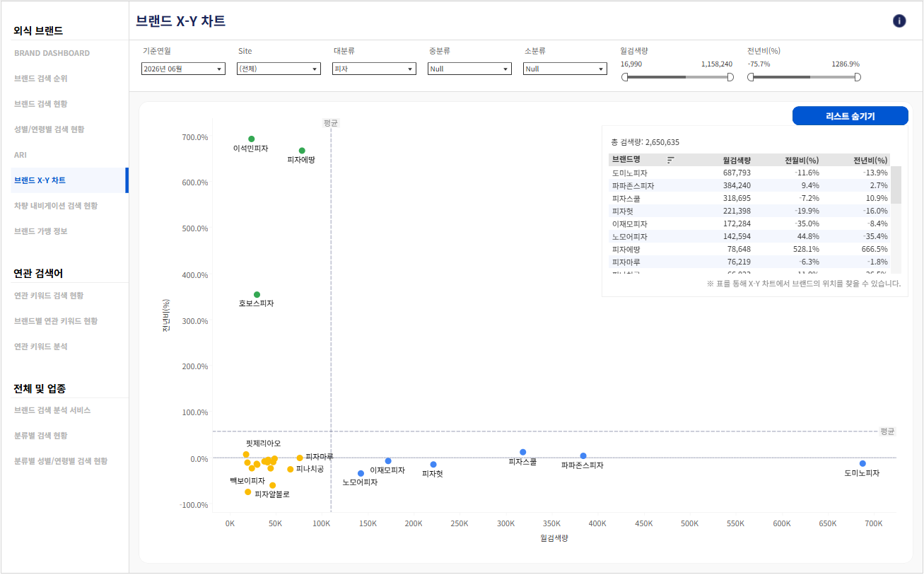Click the 피자스쿨 blue data point
This screenshot has width=924, height=575.
523,452
